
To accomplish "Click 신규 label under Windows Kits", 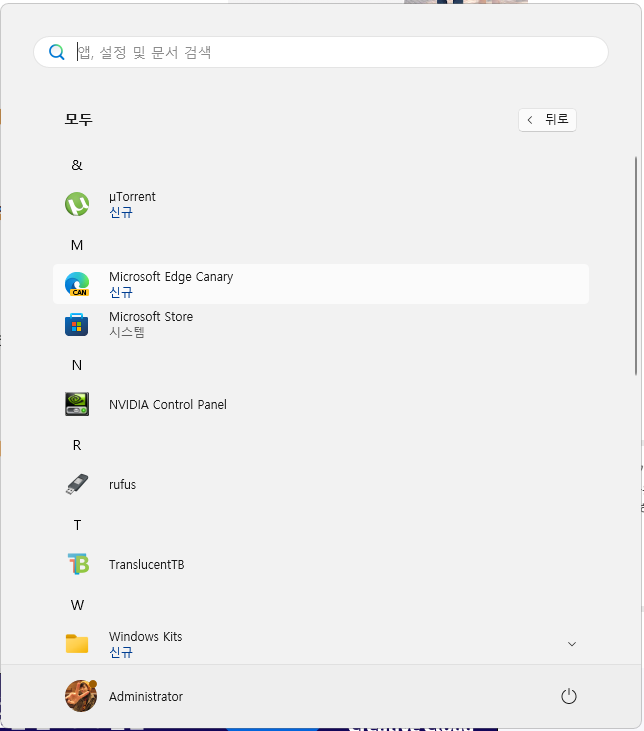I will click(x=121, y=652).
